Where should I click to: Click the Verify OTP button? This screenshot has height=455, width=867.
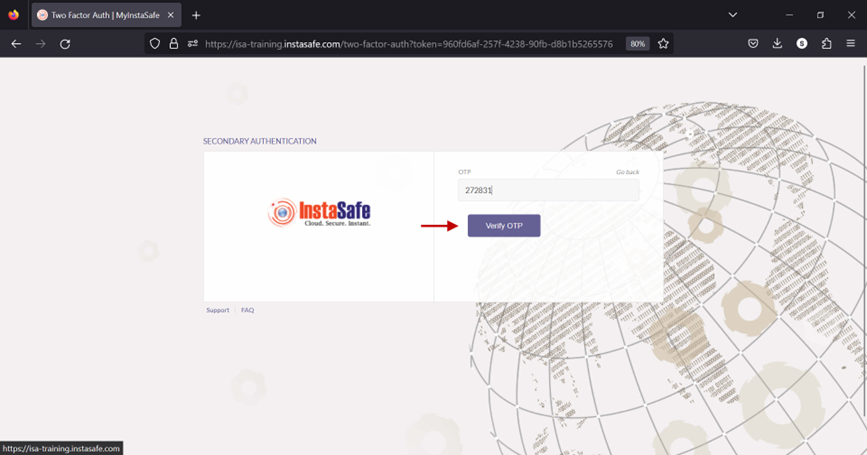[504, 226]
